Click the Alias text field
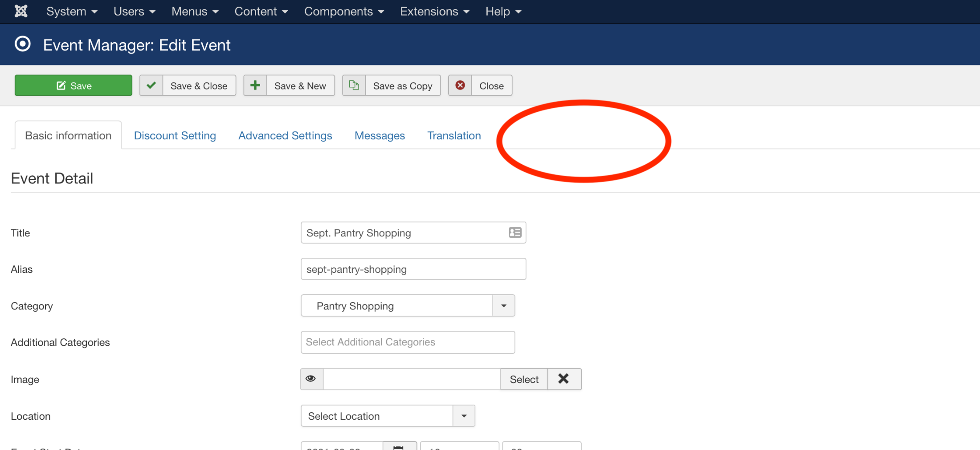Viewport: 980px width, 450px height. [413, 269]
